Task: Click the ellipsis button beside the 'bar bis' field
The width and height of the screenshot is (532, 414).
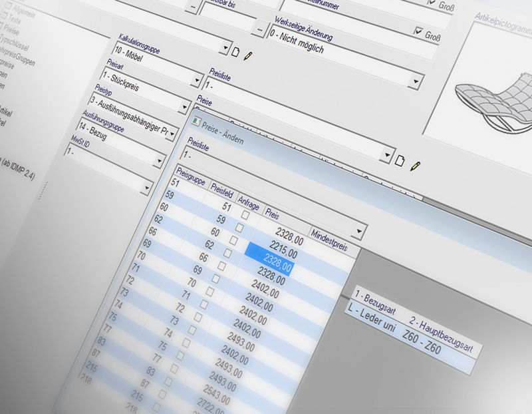Action: [192, 7]
